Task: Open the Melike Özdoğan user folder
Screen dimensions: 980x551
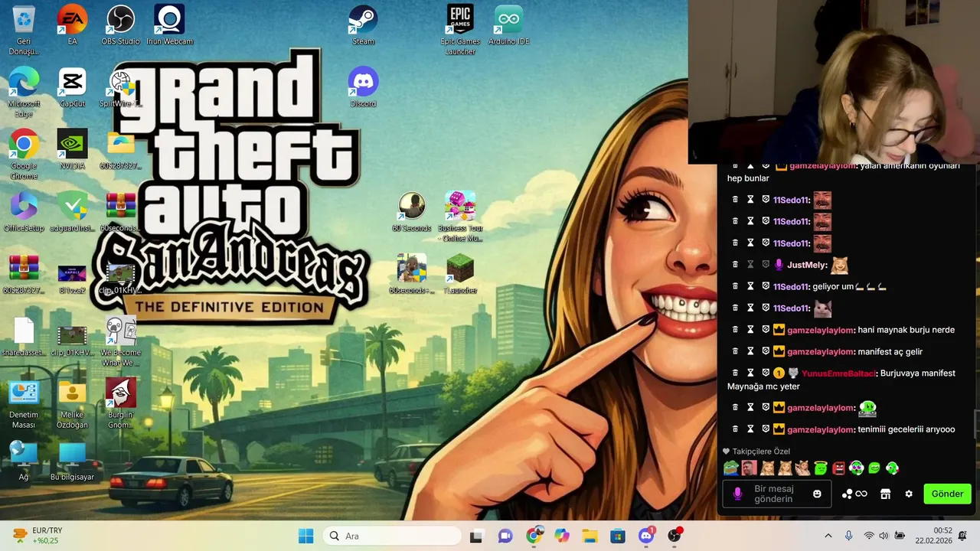Action: (72, 403)
